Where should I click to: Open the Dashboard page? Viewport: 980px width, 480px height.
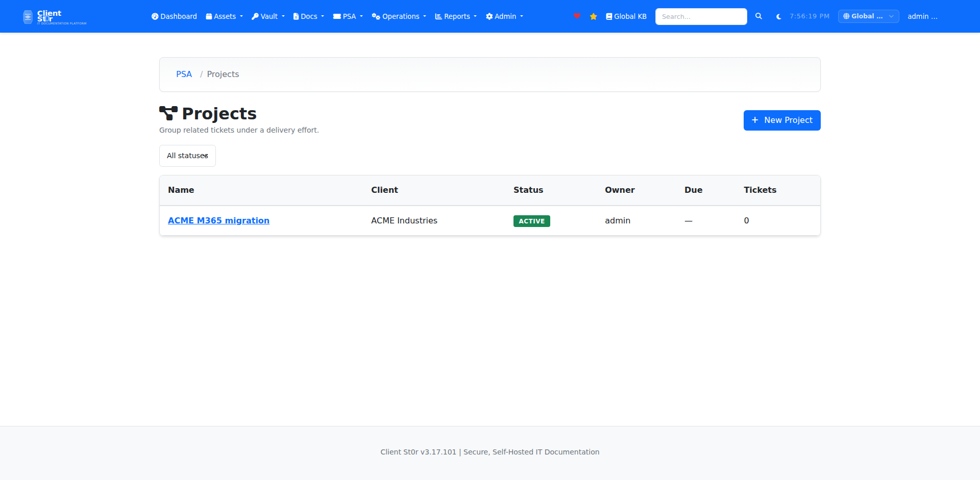point(174,16)
